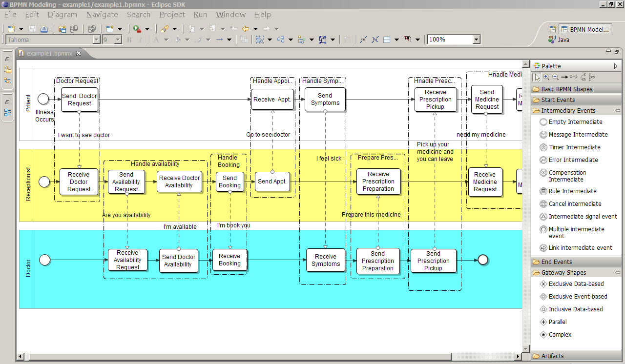Collapse the Palette with the triangle arrow
This screenshot has width=625, height=364.
click(x=616, y=66)
